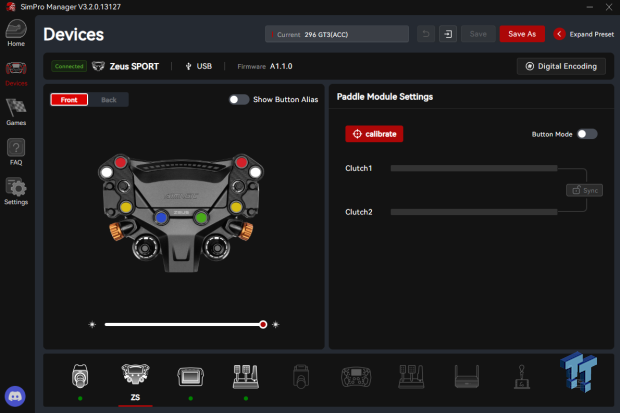Click the Expand Preset label
Screen dimensions: 620x413
[592, 34]
